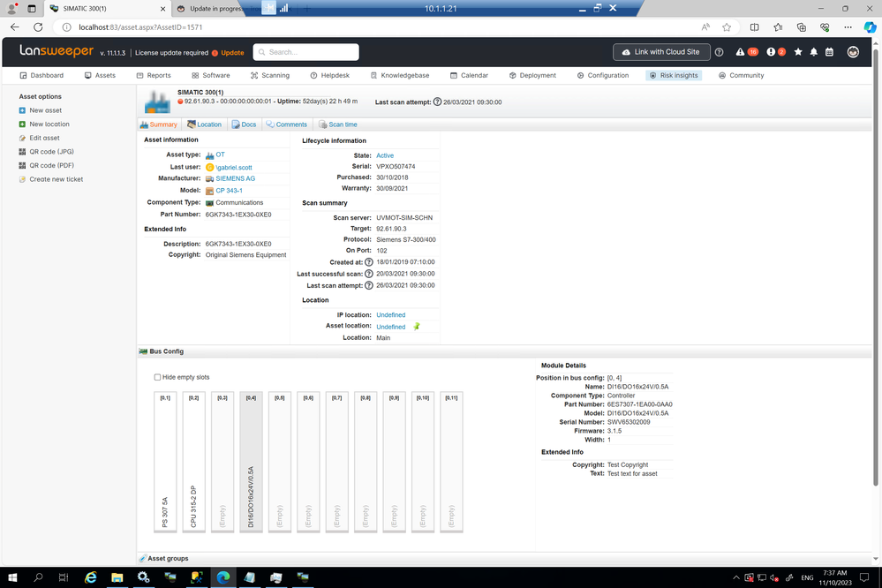Screen dimensions: 882x588
Task: Click the Edit asset pencil icon
Action: point(22,138)
